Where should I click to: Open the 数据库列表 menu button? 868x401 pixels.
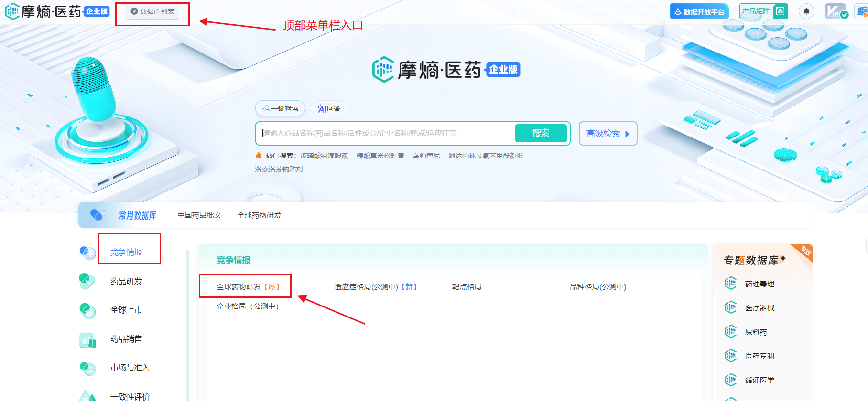coord(153,11)
